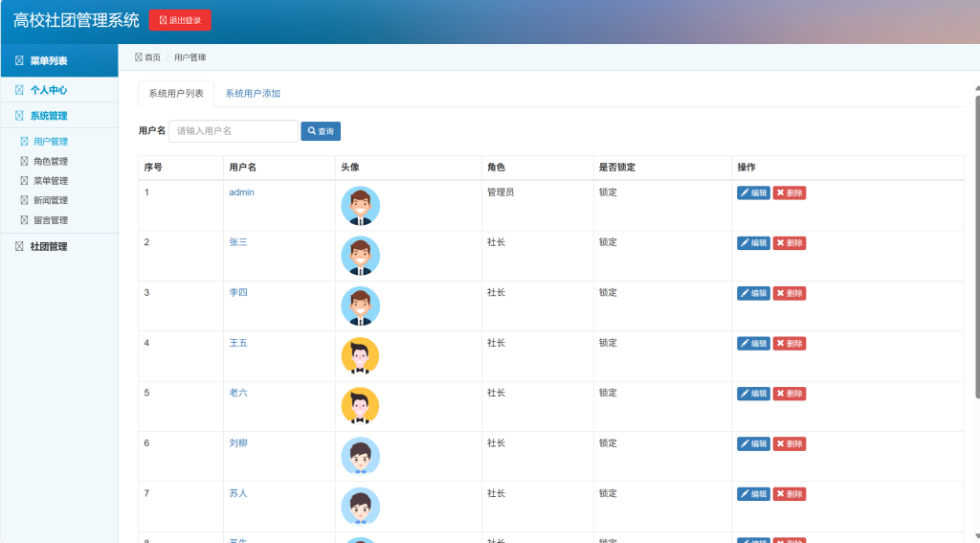Open the 老六 user link
This screenshot has height=543, width=980.
coord(238,393)
